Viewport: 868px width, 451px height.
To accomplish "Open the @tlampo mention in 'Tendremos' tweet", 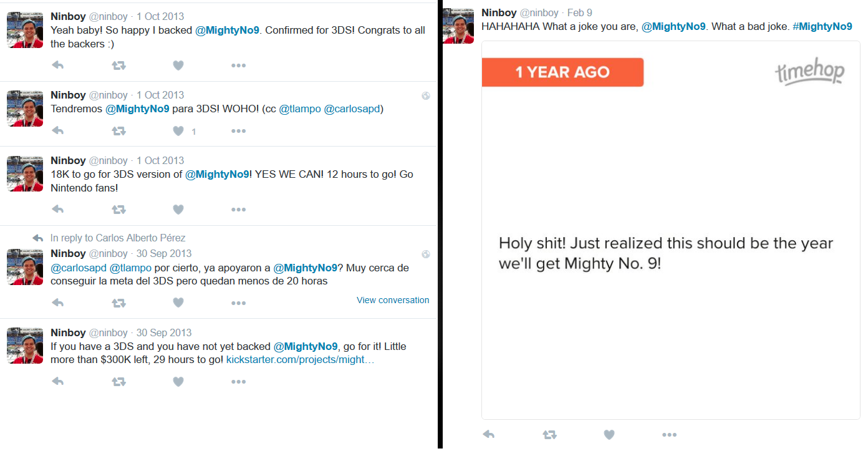I will [x=300, y=109].
